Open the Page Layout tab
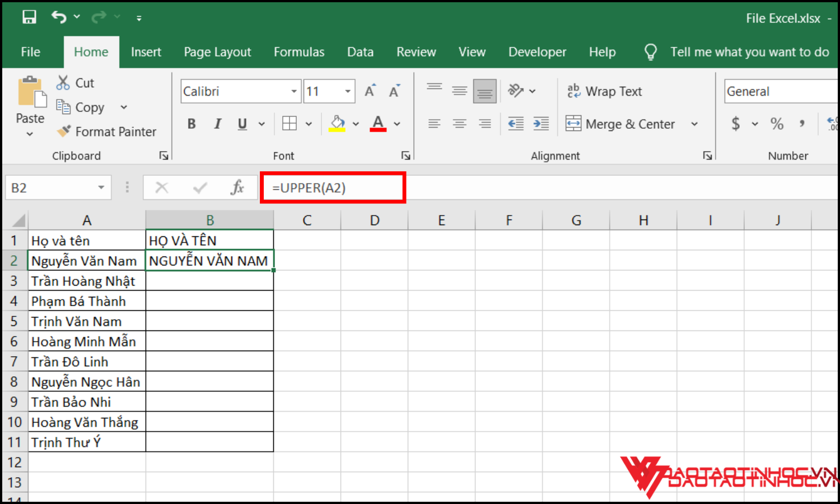The height and width of the screenshot is (504, 840). coord(217,52)
